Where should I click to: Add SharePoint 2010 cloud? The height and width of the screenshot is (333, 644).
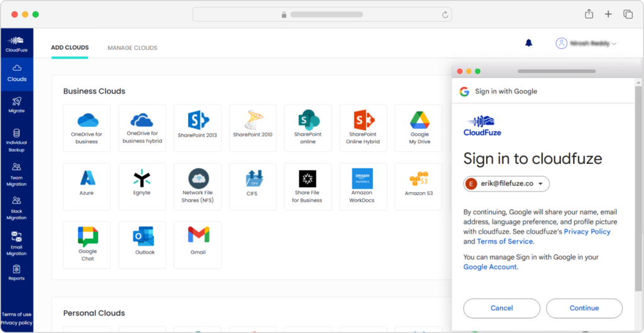(253, 128)
